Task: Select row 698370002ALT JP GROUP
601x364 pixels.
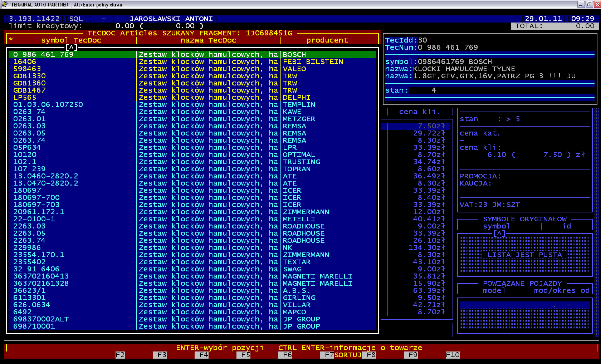Action: [x=192, y=319]
